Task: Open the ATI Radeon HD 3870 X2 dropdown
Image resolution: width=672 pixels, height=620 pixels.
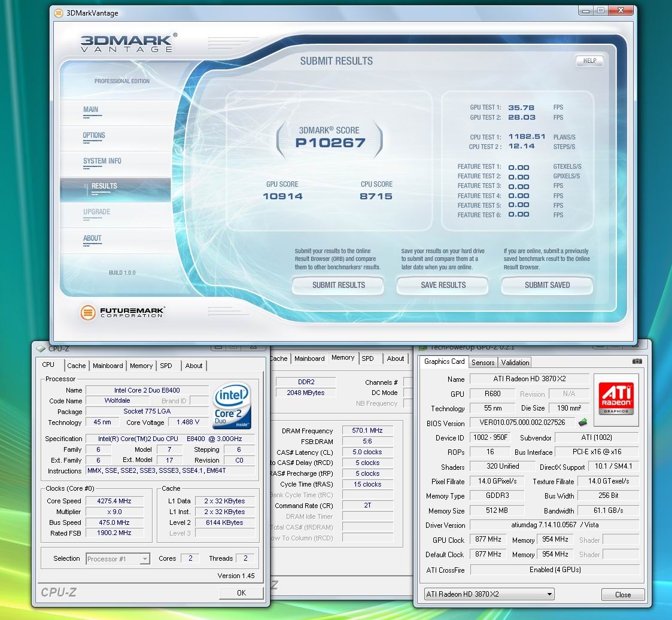Action: coord(489,594)
